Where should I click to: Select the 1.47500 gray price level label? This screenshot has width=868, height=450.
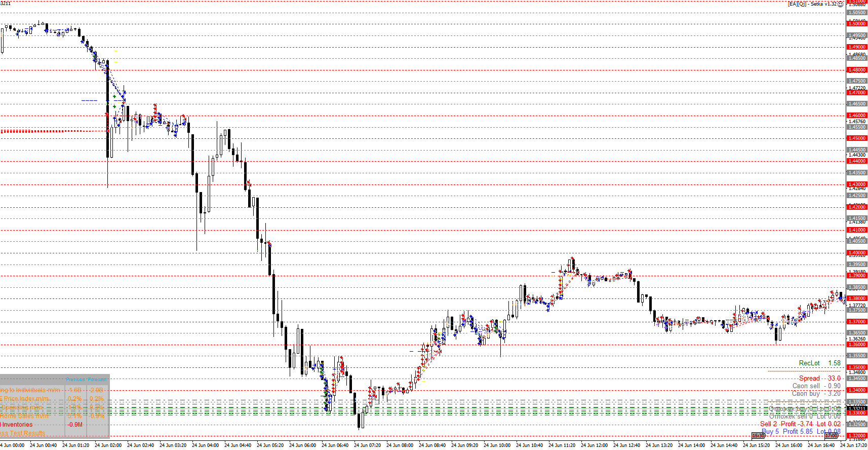point(857,81)
